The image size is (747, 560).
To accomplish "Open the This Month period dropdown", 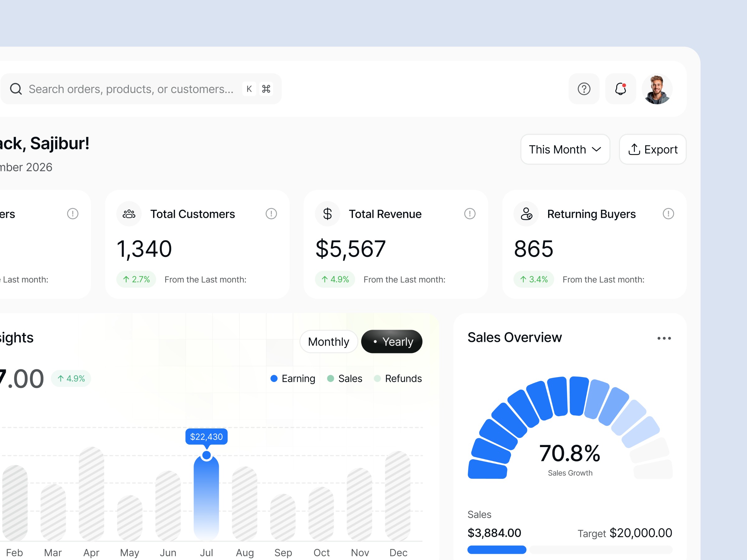I will (565, 149).
